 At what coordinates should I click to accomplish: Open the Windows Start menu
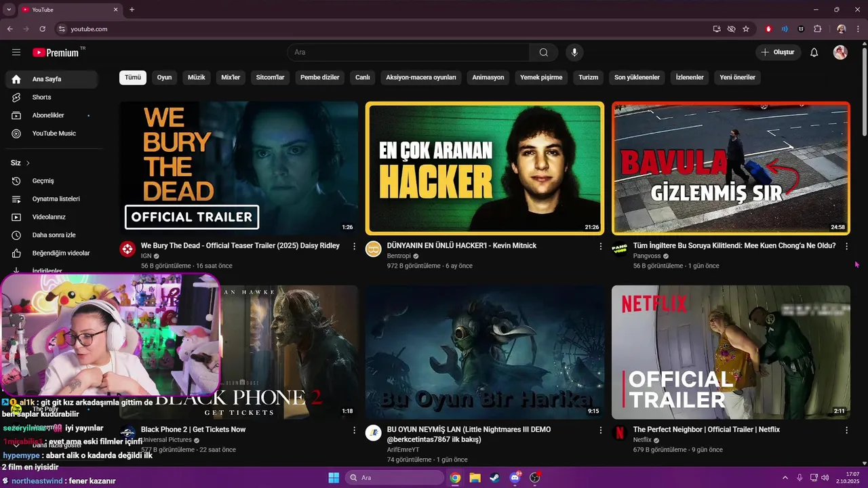[334, 478]
